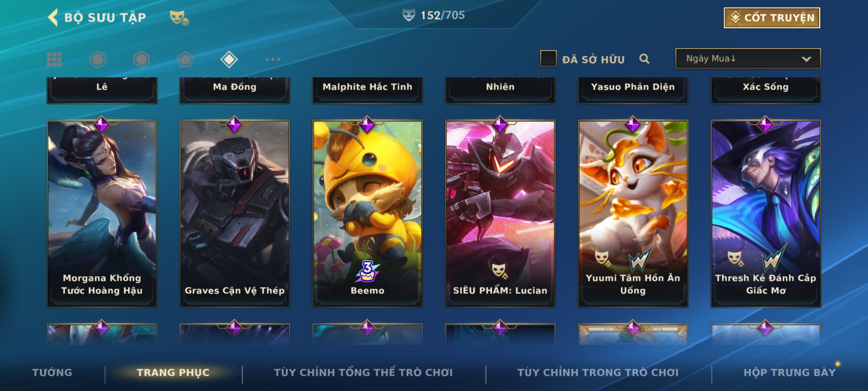
Task: Open the golden mask coins icon
Action: pyautogui.click(x=179, y=18)
